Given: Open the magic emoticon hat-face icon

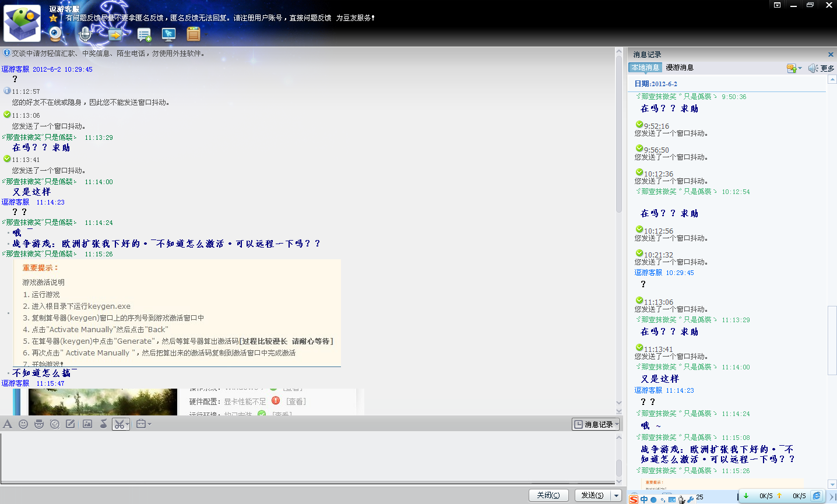Looking at the screenshot, I should pyautogui.click(x=39, y=424).
